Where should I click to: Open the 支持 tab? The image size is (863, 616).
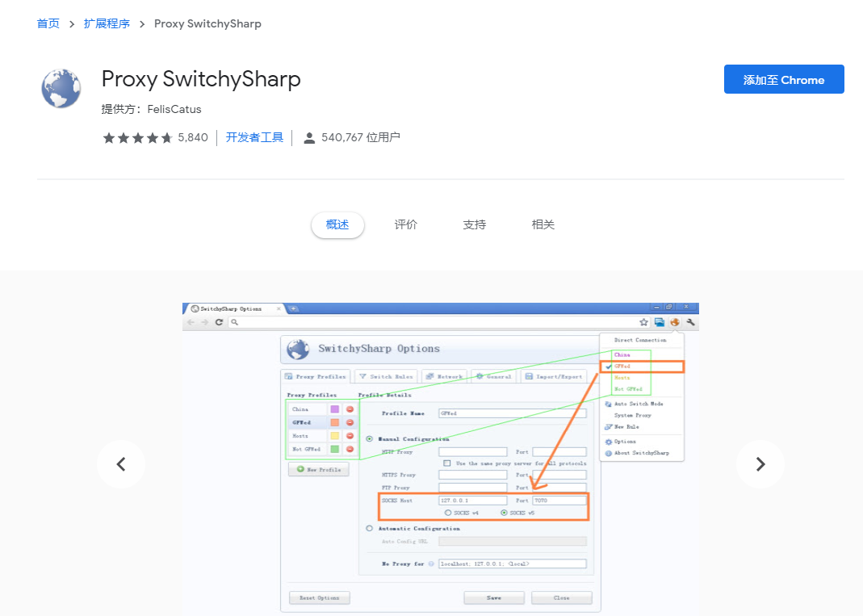[475, 225]
